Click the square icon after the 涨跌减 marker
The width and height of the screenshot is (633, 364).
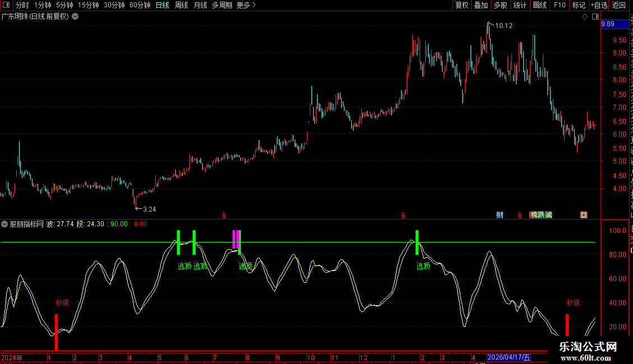coord(584,215)
